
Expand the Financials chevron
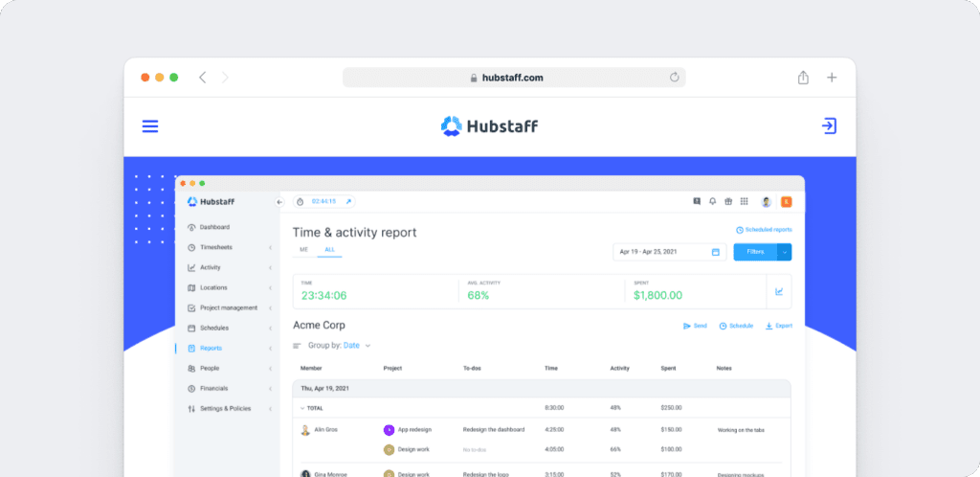pyautogui.click(x=270, y=388)
